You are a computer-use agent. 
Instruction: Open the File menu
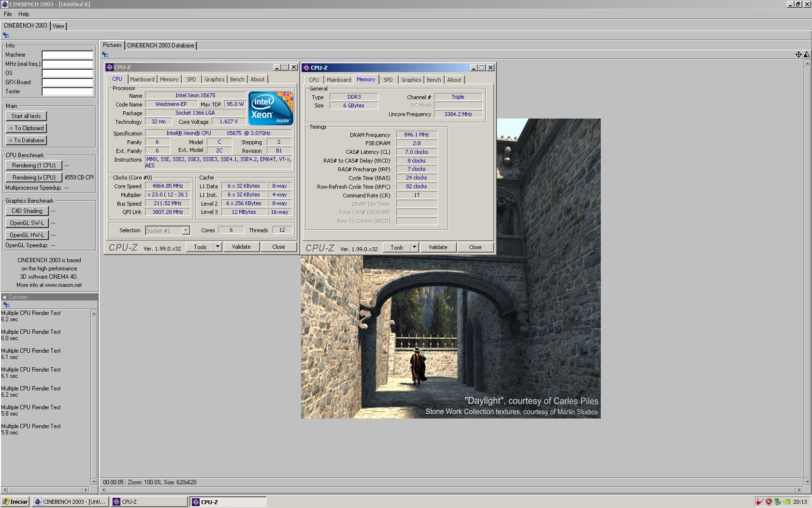point(8,14)
